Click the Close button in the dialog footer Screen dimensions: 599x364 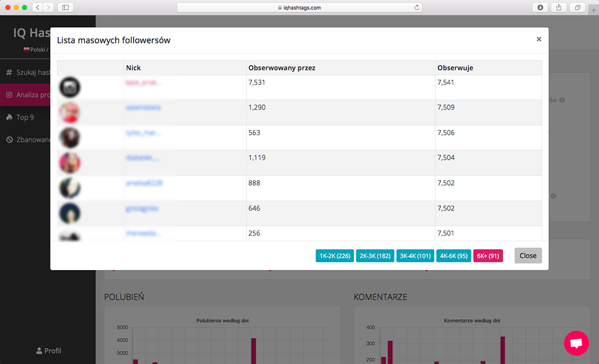pos(528,256)
